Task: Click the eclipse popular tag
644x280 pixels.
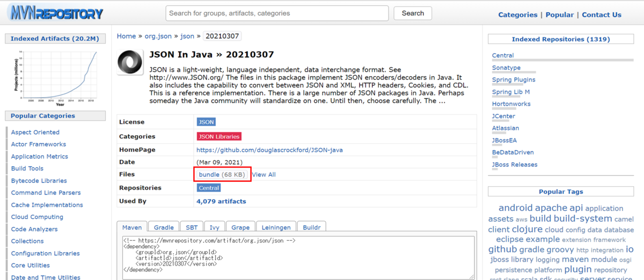Action: pos(509,239)
